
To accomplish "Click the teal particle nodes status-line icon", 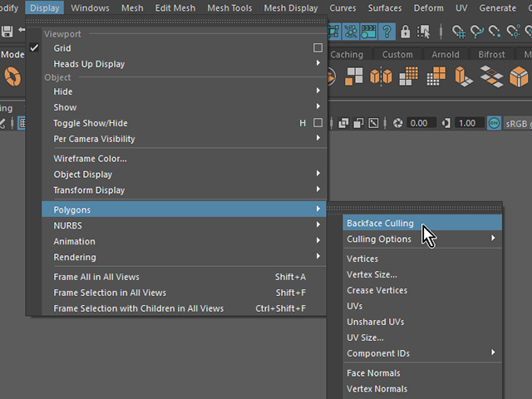I will pyautogui.click(x=351, y=32).
